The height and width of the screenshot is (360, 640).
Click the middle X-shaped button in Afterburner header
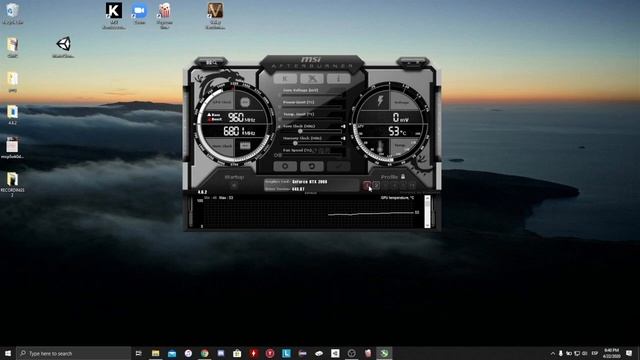click(312, 78)
